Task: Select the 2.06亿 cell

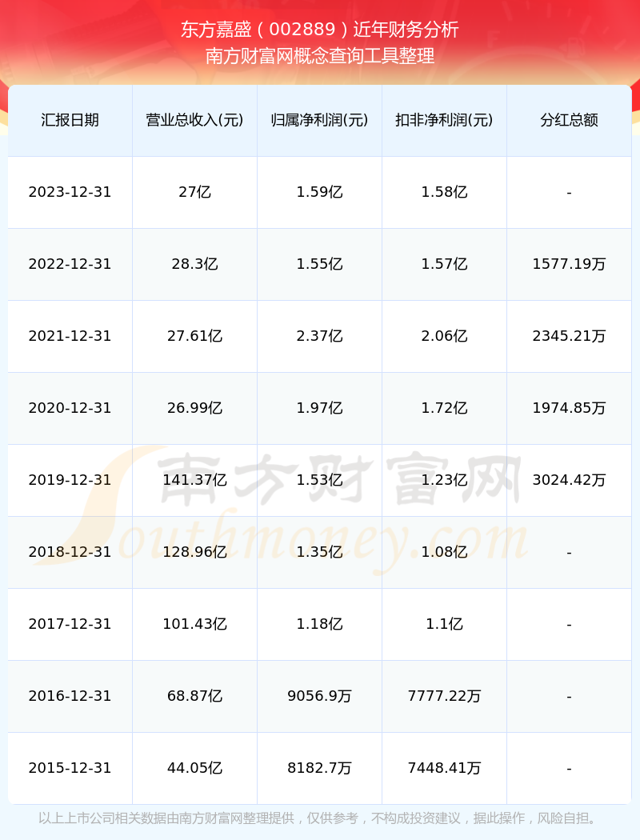Action: tap(444, 336)
